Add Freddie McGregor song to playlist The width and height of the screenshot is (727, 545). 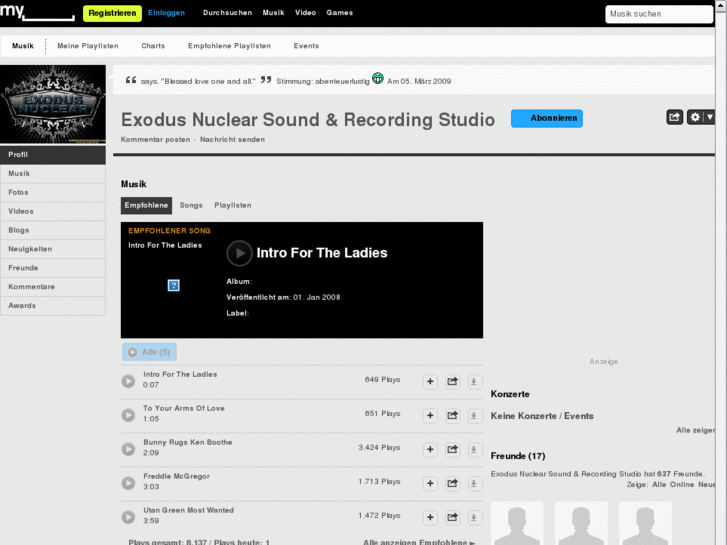click(430, 483)
